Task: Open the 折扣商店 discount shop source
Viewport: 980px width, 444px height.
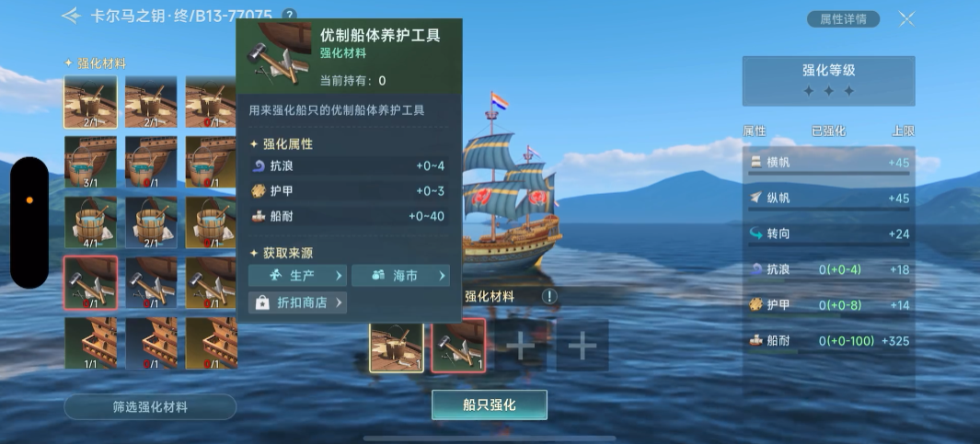Action: pyautogui.click(x=297, y=302)
